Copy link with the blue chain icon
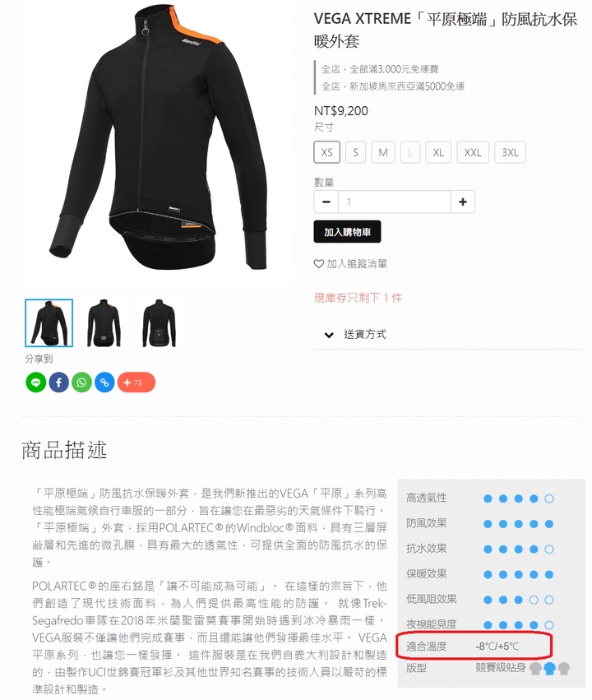Screen dimensions: 592x700 coord(105,382)
